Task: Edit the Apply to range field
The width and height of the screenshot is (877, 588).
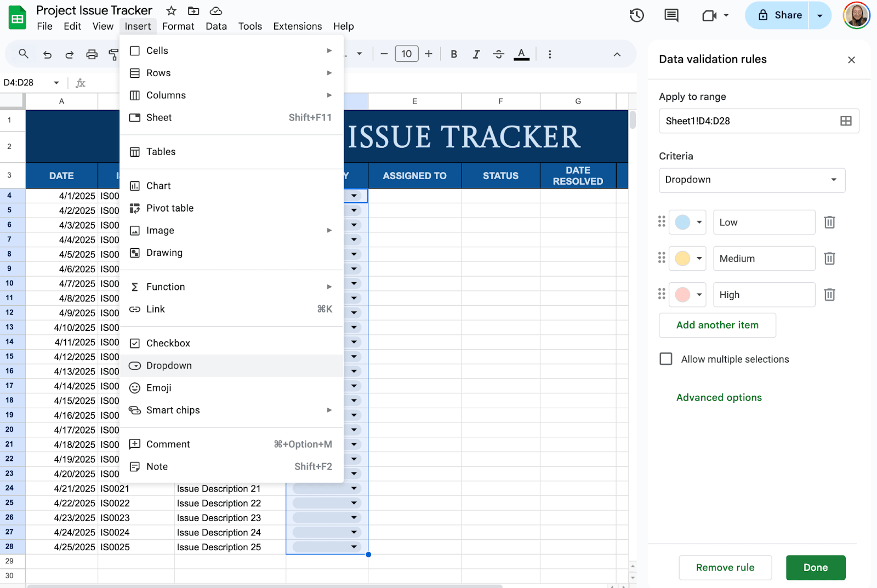Action: [759, 121]
